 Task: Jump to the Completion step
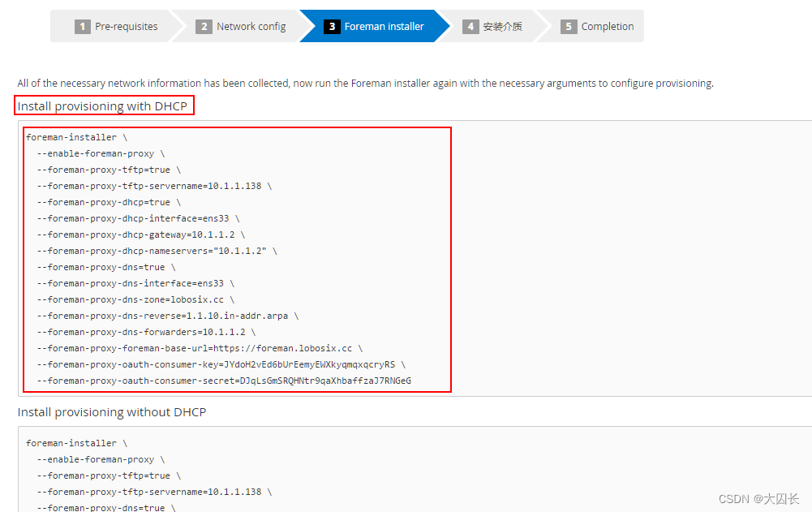(596, 27)
